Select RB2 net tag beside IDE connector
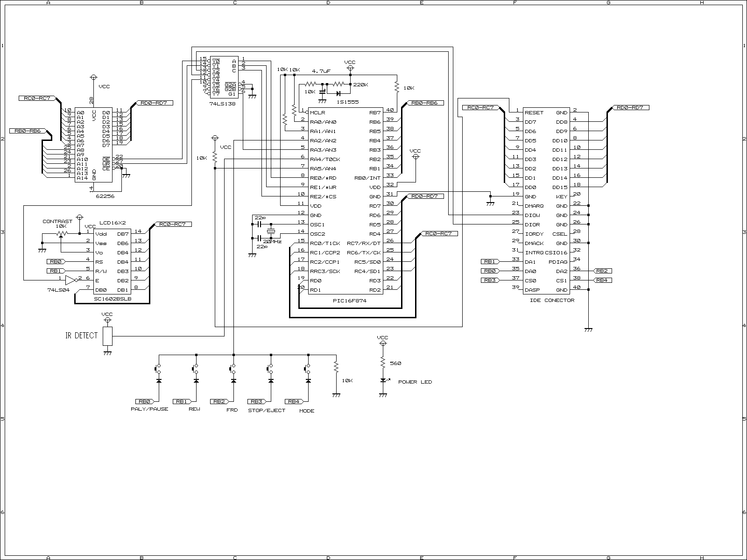This screenshot has height=560, width=747. pos(602,271)
